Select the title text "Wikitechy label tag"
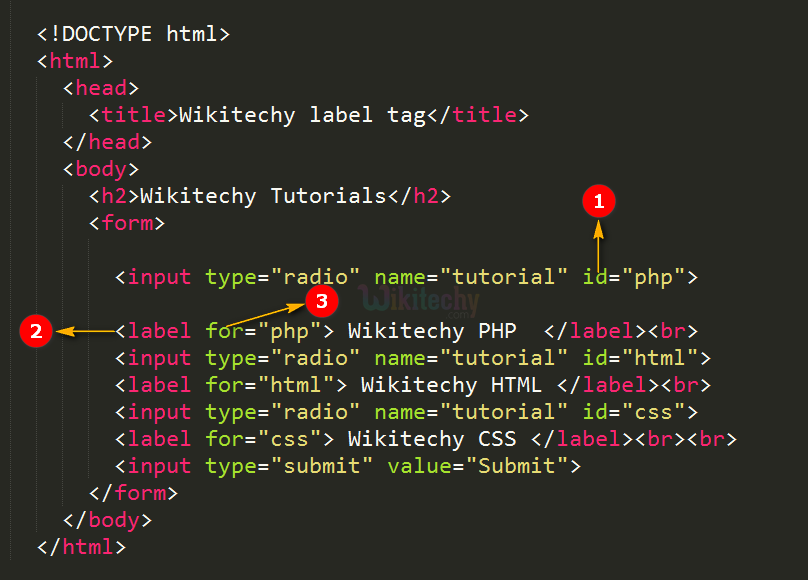This screenshot has width=808, height=580. point(302,115)
